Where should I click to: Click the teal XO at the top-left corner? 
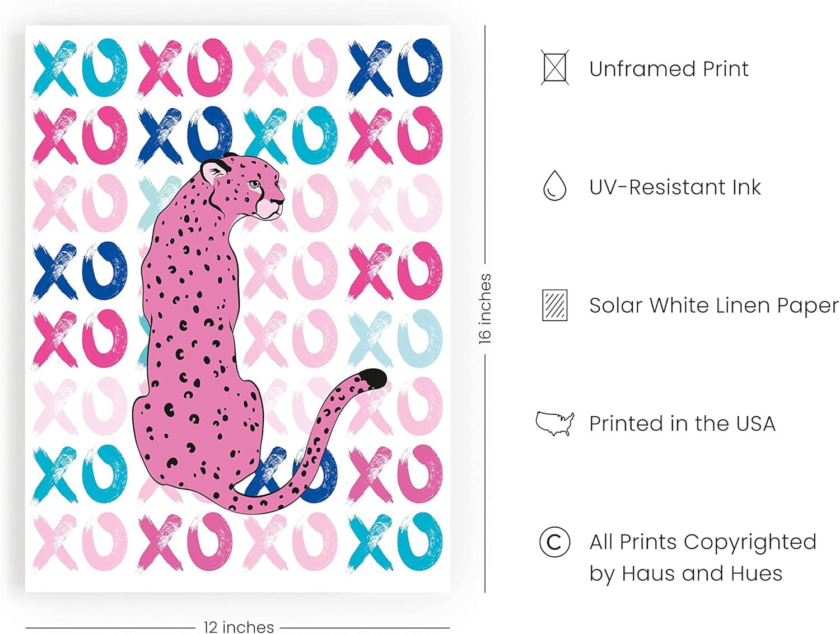coord(80,67)
